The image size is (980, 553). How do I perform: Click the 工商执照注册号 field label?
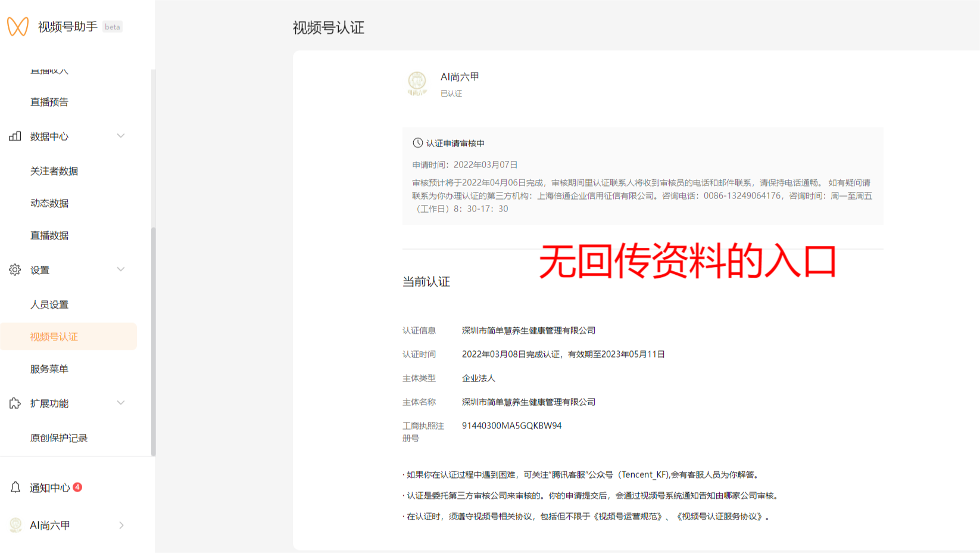pyautogui.click(x=423, y=432)
